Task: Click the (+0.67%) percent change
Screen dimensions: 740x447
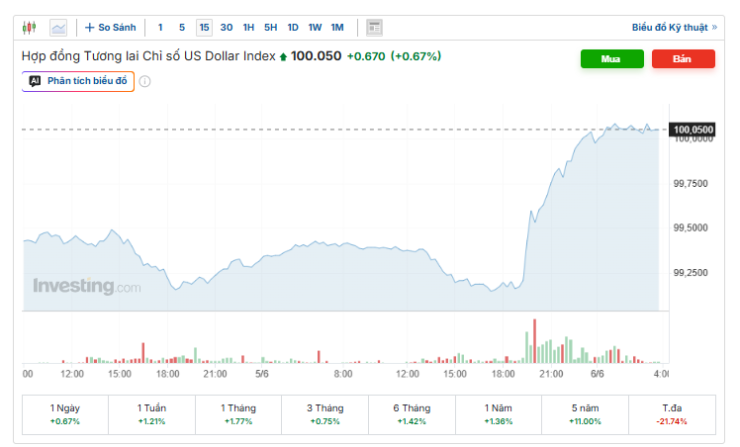Action: (416, 56)
